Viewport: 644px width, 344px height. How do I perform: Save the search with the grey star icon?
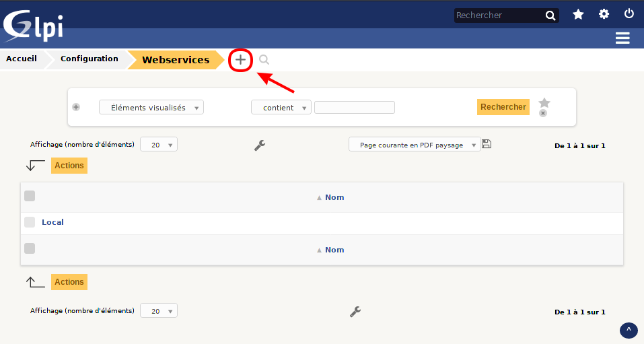pyautogui.click(x=544, y=103)
